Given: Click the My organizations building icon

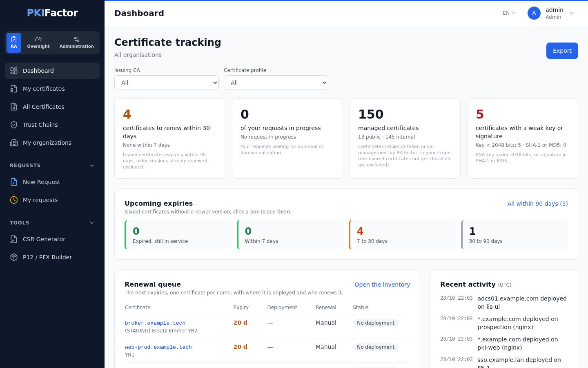Looking at the screenshot, I should (x=14, y=143).
